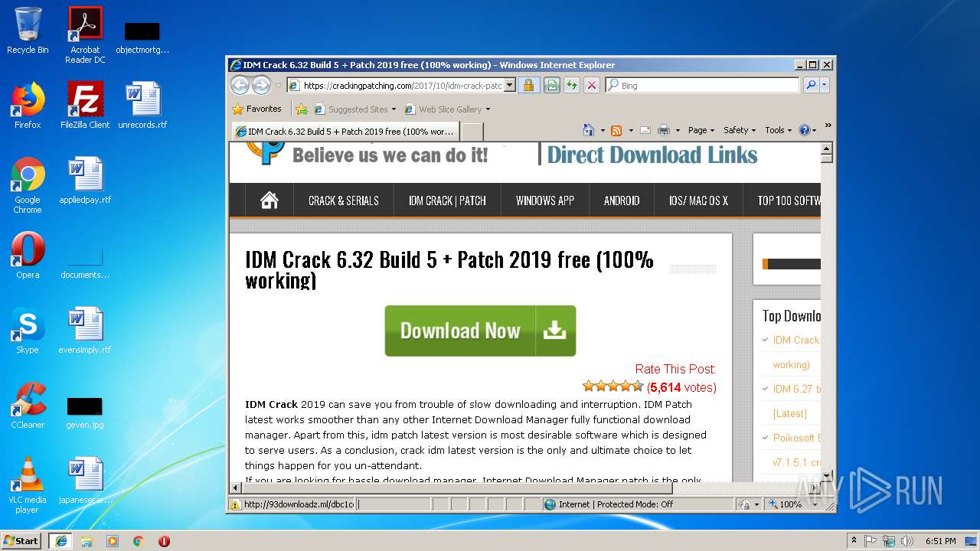Open the Print dropdown arrow
Viewport: 980px width, 551px height.
point(678,131)
